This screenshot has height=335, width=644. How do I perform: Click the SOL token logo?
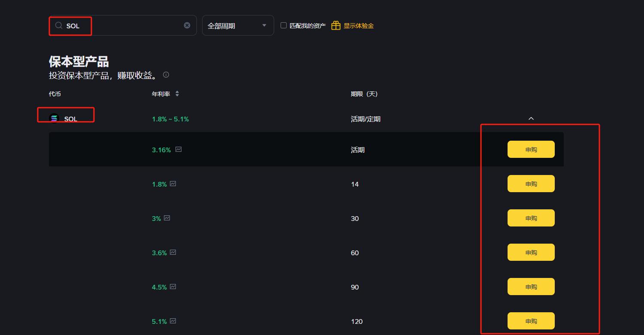pyautogui.click(x=54, y=118)
